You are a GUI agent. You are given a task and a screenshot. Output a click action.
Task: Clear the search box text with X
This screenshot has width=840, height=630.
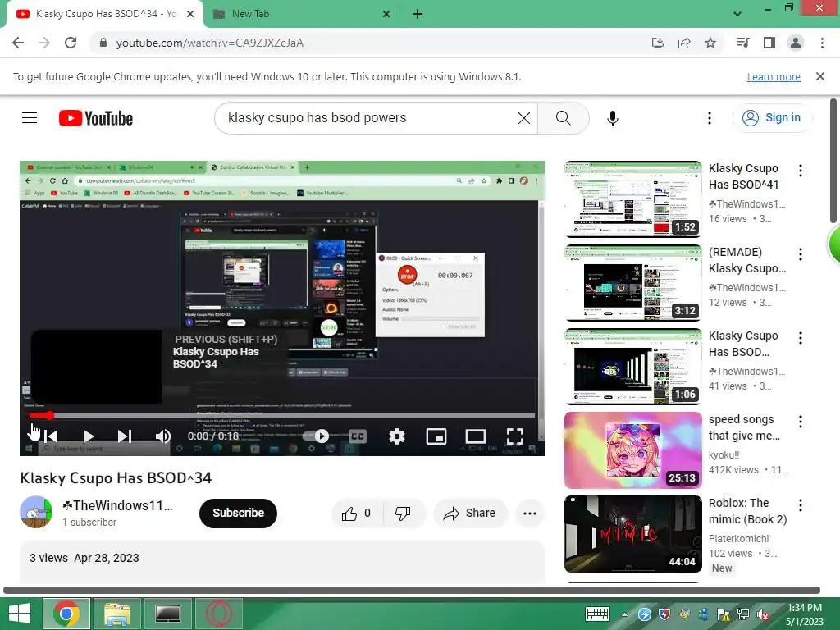tap(524, 118)
